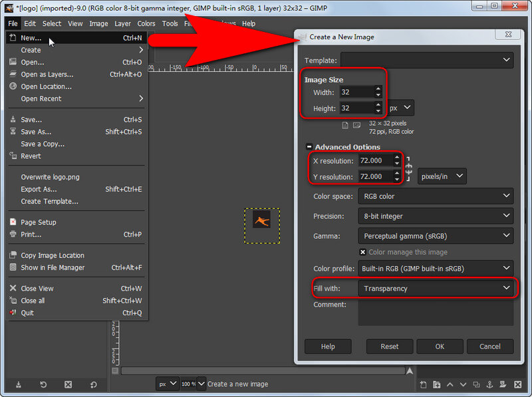The height and width of the screenshot is (397, 532).
Task: Open the Fill with dropdown
Action: [x=436, y=287]
